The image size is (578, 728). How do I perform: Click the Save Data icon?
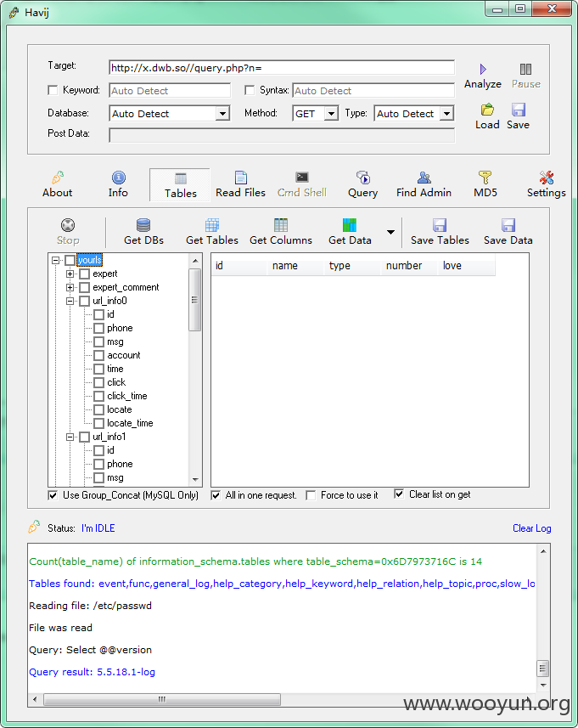[508, 225]
